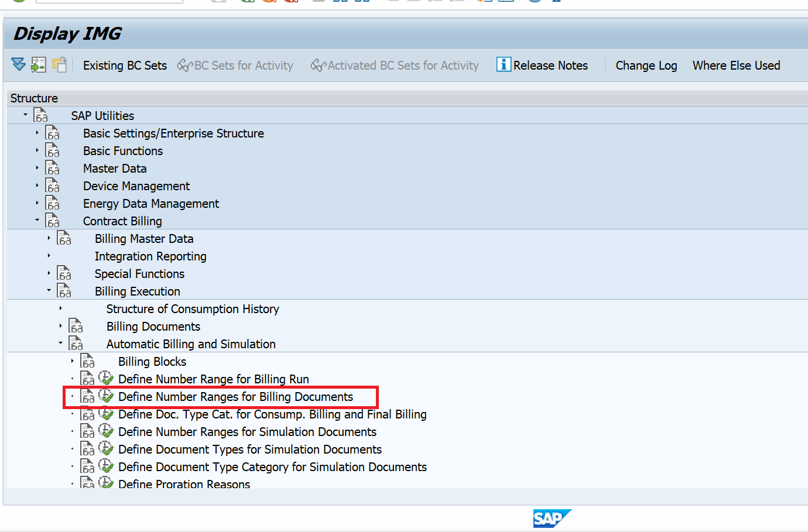Open Activated BC Sets for Activity
Viewport: 808px width, 532px height.
395,66
